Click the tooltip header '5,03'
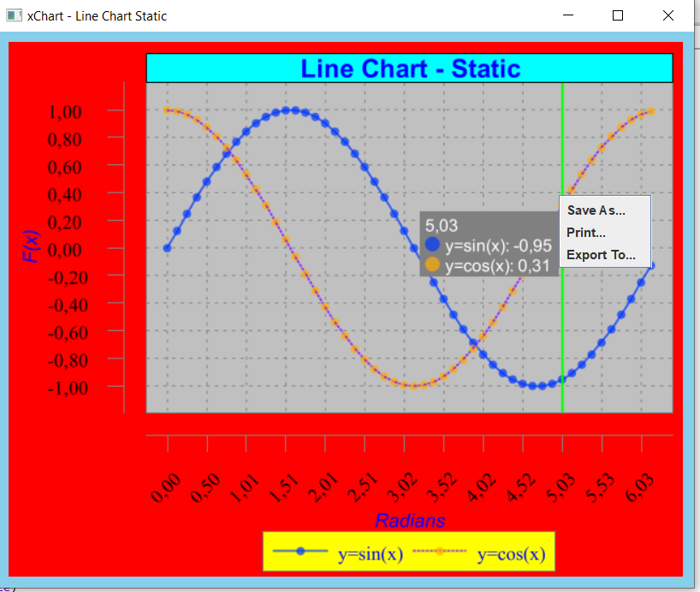The image size is (700, 592). [441, 226]
